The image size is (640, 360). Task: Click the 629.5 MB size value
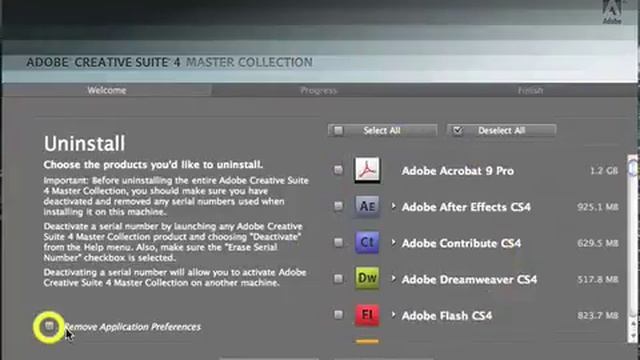[598, 243]
